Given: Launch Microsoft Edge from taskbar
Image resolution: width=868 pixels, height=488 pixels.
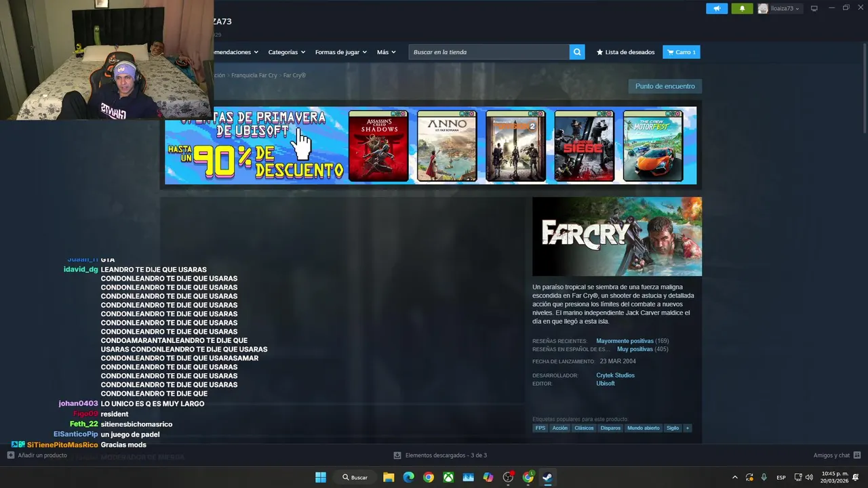Looking at the screenshot, I should [408, 477].
